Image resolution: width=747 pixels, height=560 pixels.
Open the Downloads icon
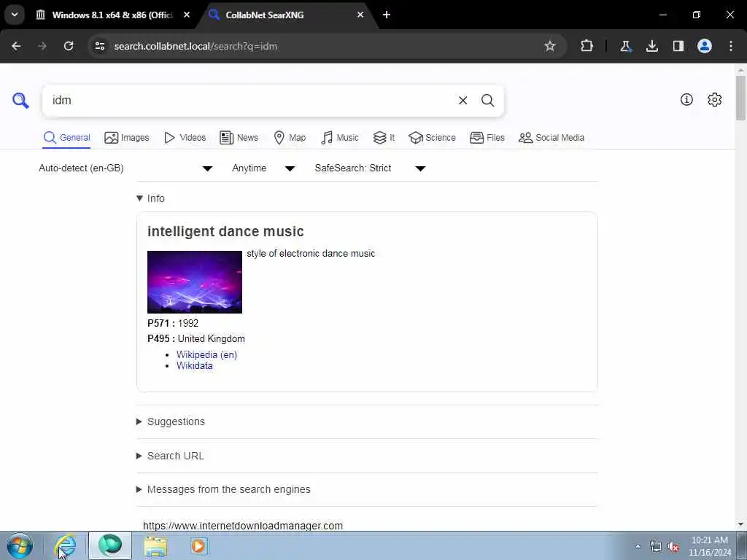point(651,46)
